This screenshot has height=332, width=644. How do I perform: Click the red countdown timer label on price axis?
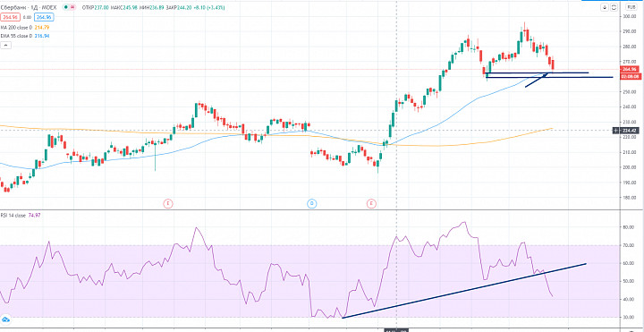(630, 76)
